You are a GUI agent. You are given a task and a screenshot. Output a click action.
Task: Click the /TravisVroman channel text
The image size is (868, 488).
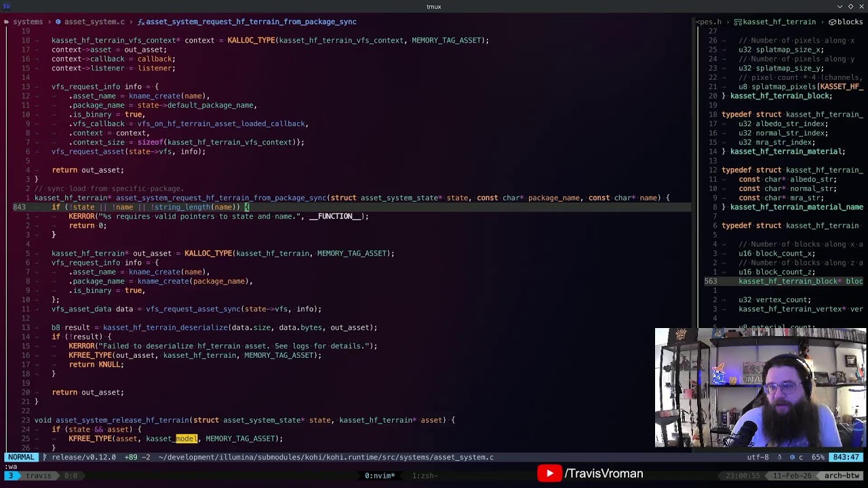[604, 474]
